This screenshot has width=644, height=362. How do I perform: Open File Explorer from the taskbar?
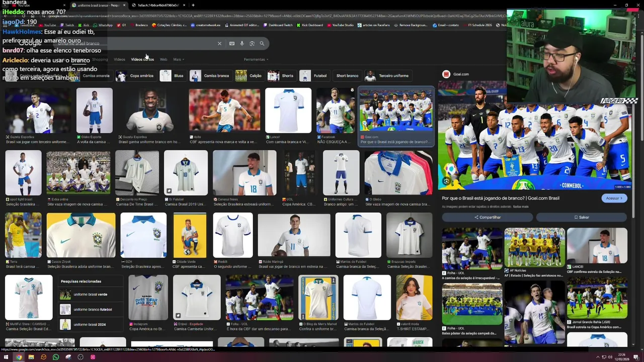(x=31, y=357)
